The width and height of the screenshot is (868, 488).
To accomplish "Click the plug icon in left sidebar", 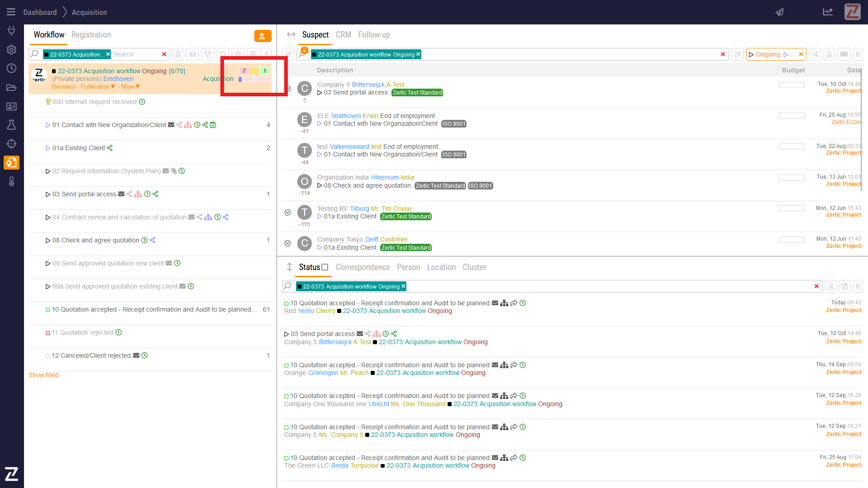I will [12, 30].
